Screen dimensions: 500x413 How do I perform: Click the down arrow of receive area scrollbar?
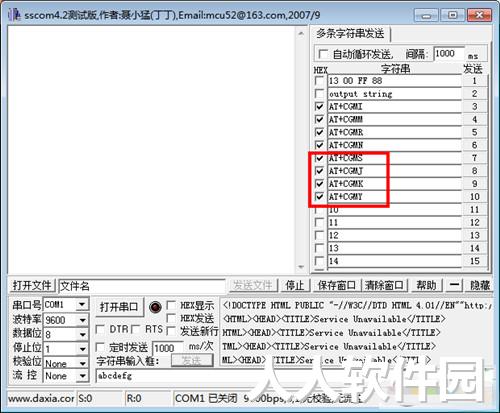(x=301, y=267)
